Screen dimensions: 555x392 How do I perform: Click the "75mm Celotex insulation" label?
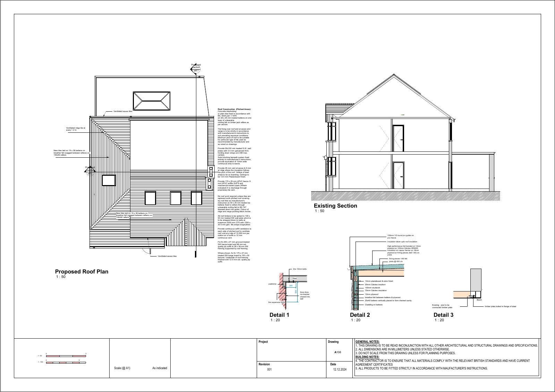(x=376, y=291)
